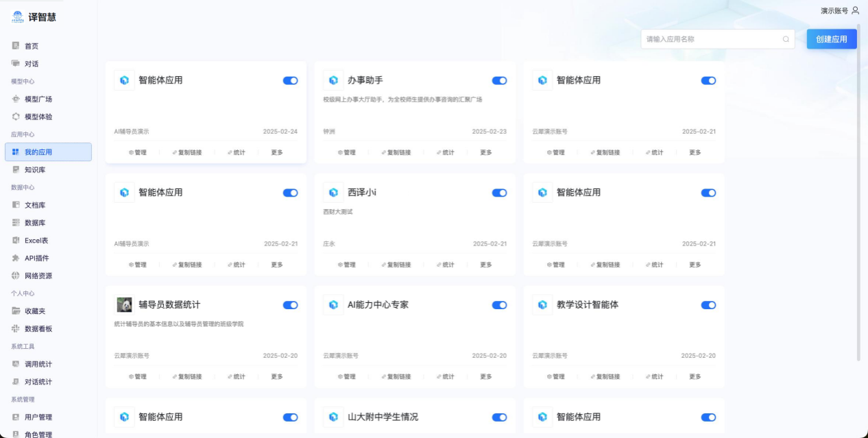
Task: Expand 更多 on the 办事助手 card
Action: 486,153
